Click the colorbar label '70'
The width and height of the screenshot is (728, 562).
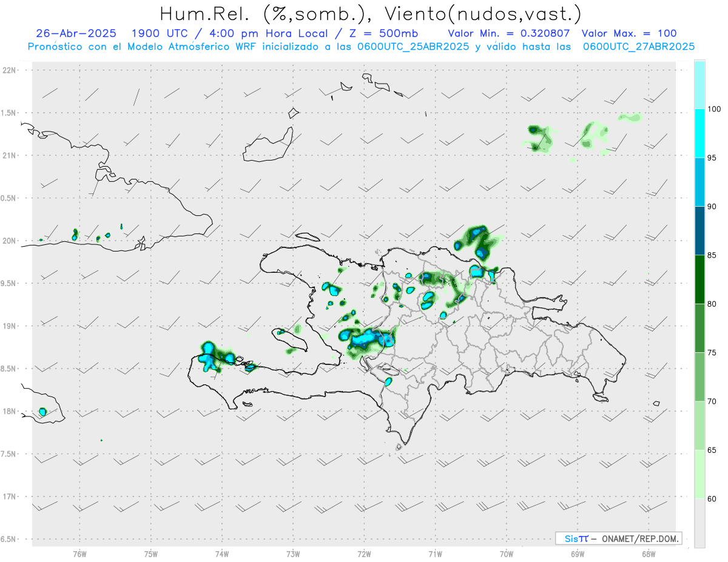click(712, 401)
